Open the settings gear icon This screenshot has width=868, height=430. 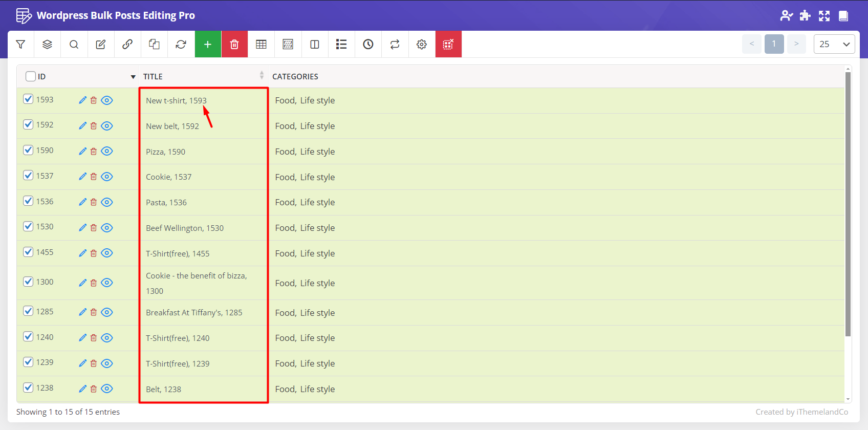click(422, 45)
